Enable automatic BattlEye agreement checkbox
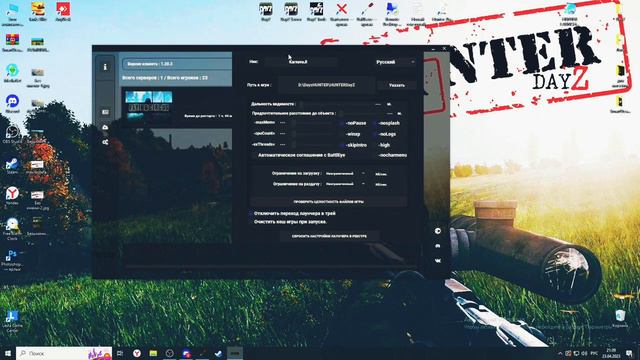 [253, 155]
